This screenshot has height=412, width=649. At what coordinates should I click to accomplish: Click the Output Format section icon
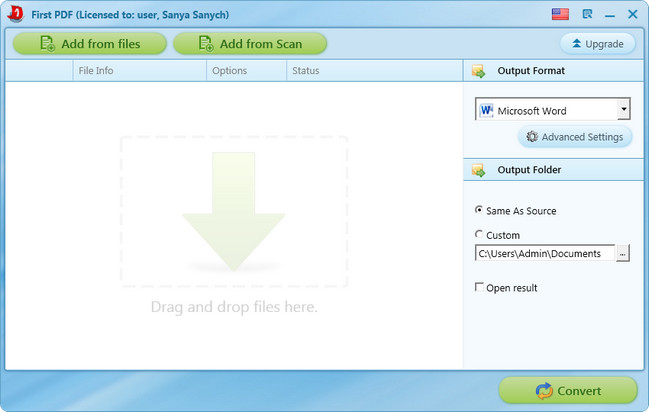[478, 71]
